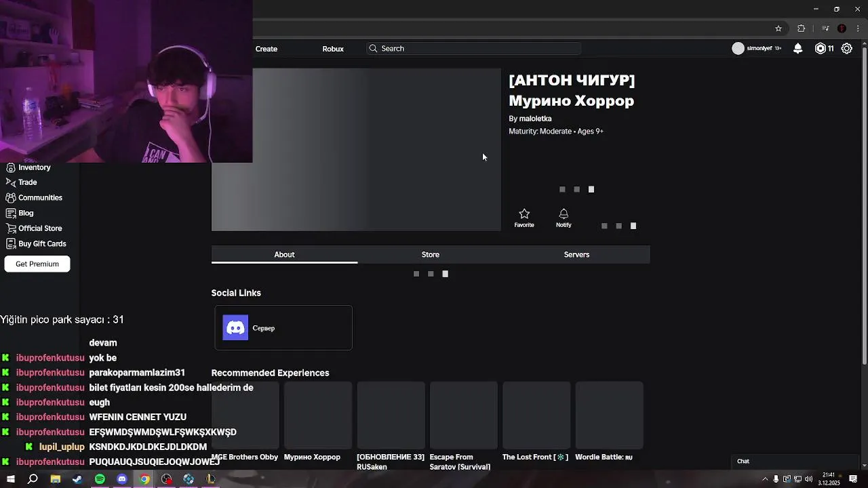868x488 pixels.
Task: Open the Windows action center icon
Action: click(853, 479)
